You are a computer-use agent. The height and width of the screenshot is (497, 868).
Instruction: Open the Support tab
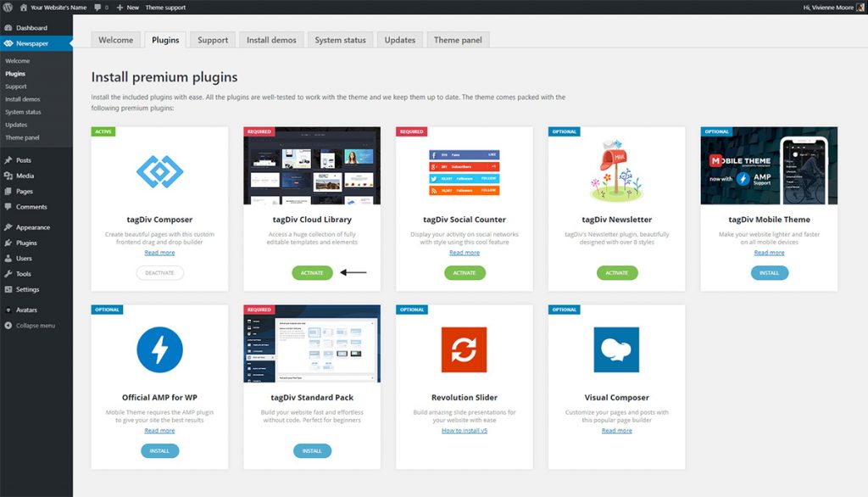[x=212, y=39]
